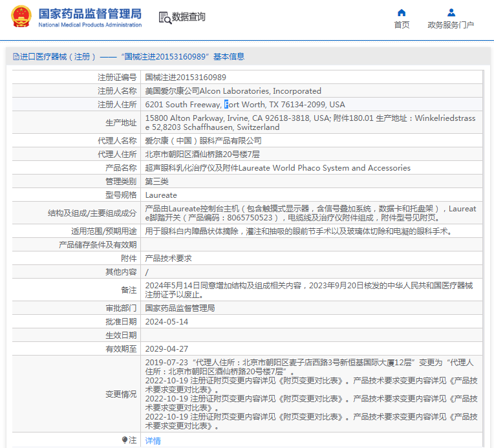The image size is (494, 448).
Task: Click the 注册证编号 row label
Action: click(117, 78)
